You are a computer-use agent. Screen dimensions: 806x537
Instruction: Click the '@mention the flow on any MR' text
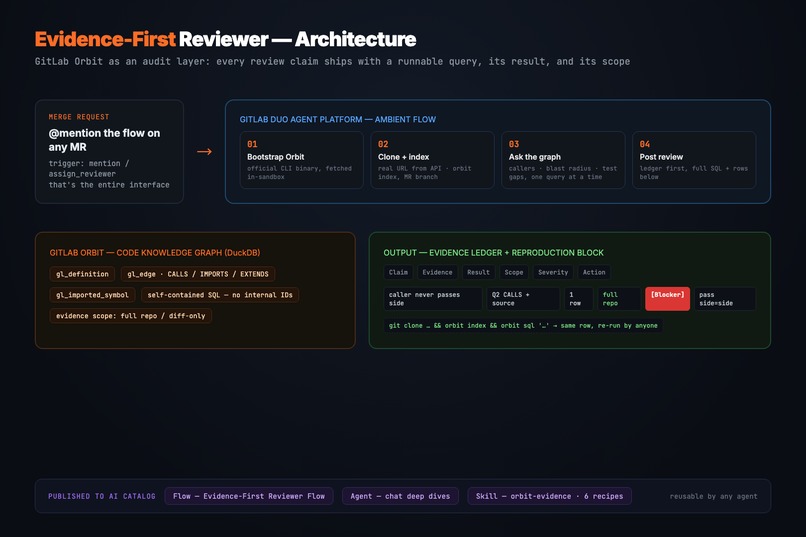coord(104,140)
